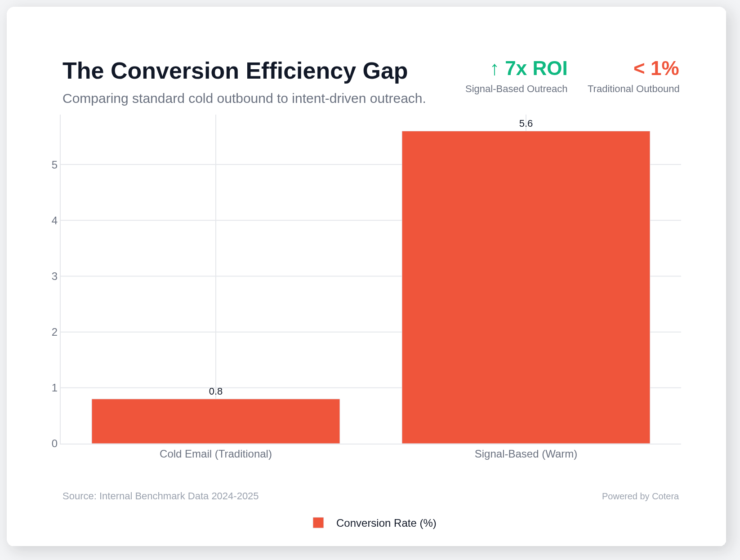The image size is (740, 560).
Task: Click the 0.8 data label
Action: click(216, 391)
